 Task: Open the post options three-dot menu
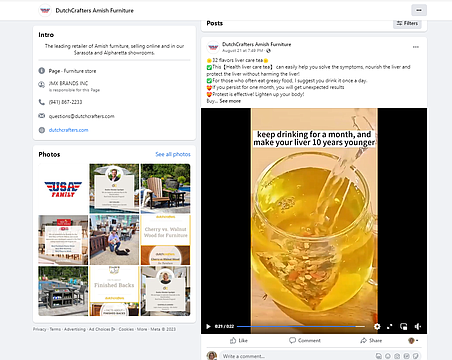[416, 47]
